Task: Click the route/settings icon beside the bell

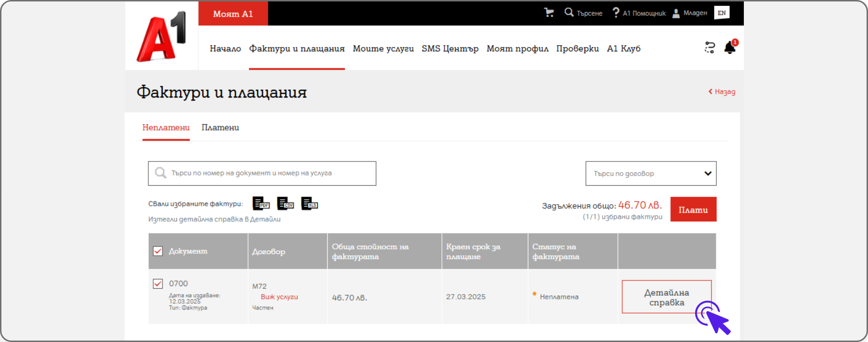Action: pyautogui.click(x=710, y=47)
